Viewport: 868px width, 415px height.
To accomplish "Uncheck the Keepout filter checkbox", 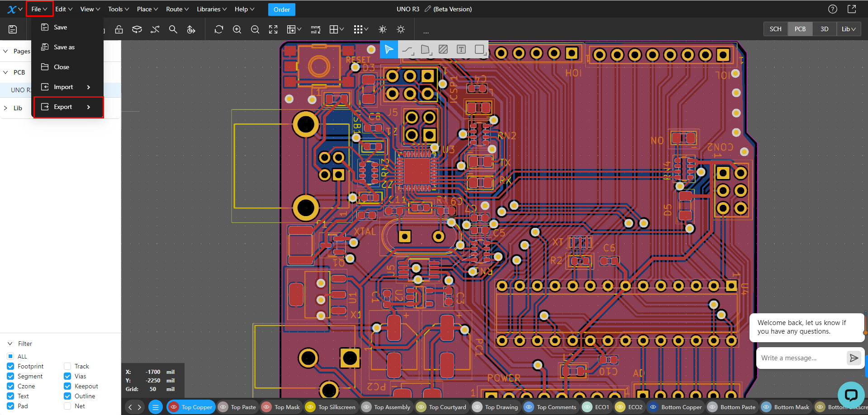I will [x=67, y=386].
